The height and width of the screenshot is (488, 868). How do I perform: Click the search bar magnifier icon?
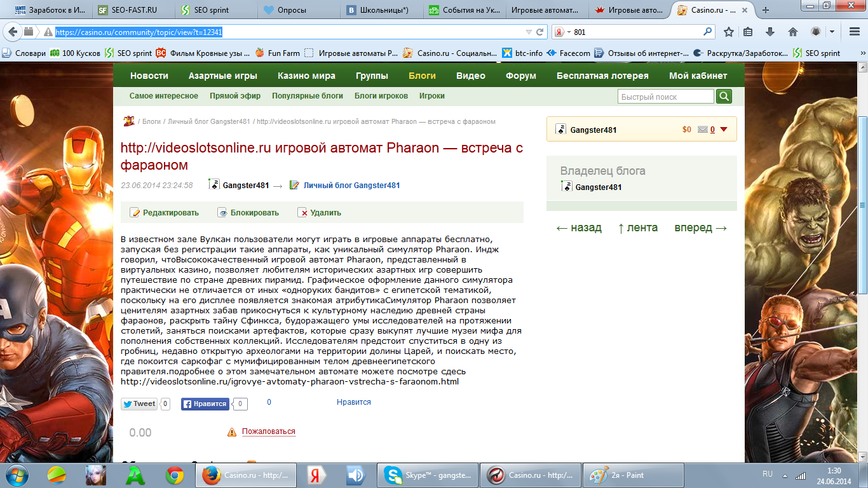point(708,32)
